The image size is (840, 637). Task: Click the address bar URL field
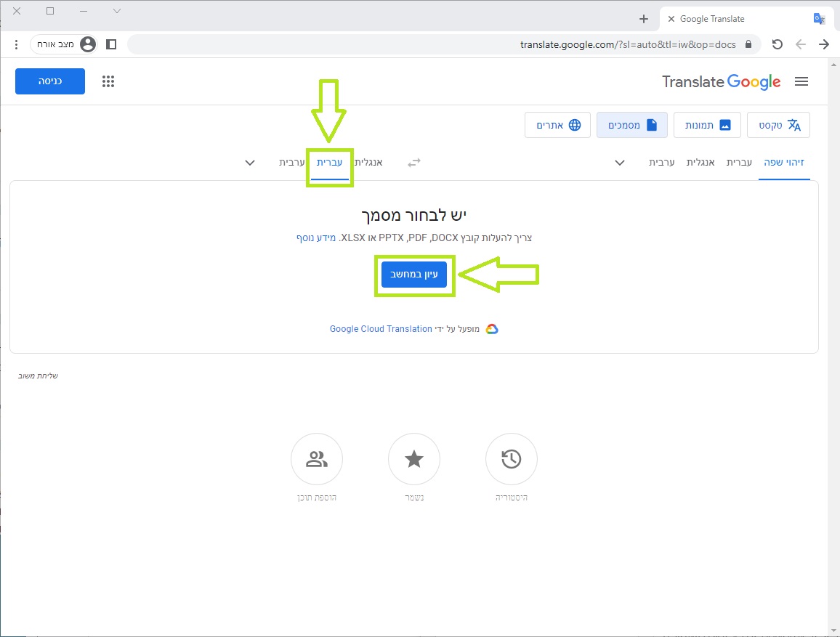click(436, 44)
